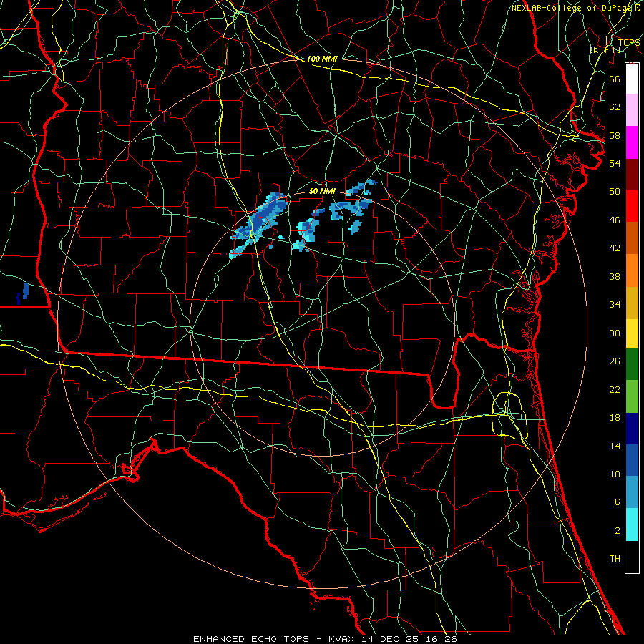Click the ENHANCED ECHO TOPS caption text
Viewport: 644px width, 644px height.
click(251, 639)
